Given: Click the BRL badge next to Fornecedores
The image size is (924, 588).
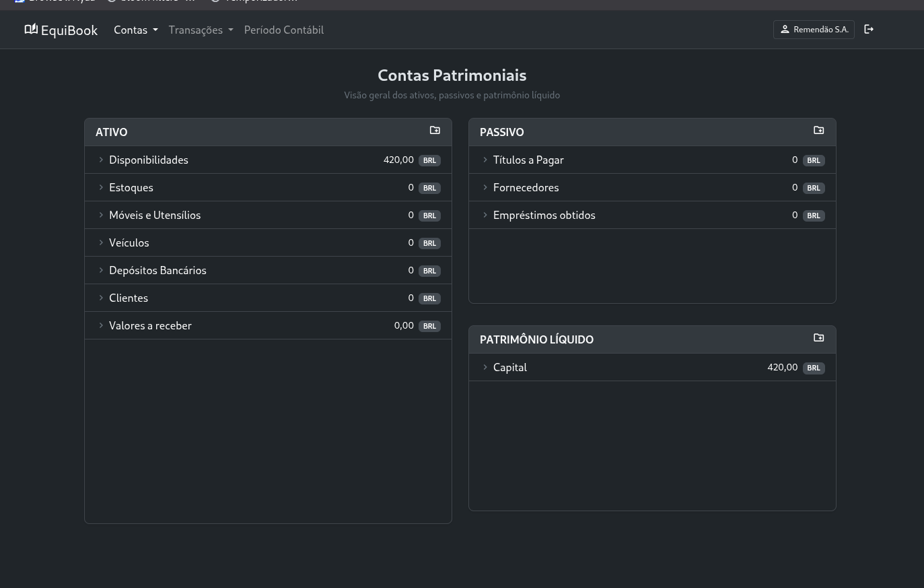Looking at the screenshot, I should pyautogui.click(x=814, y=188).
